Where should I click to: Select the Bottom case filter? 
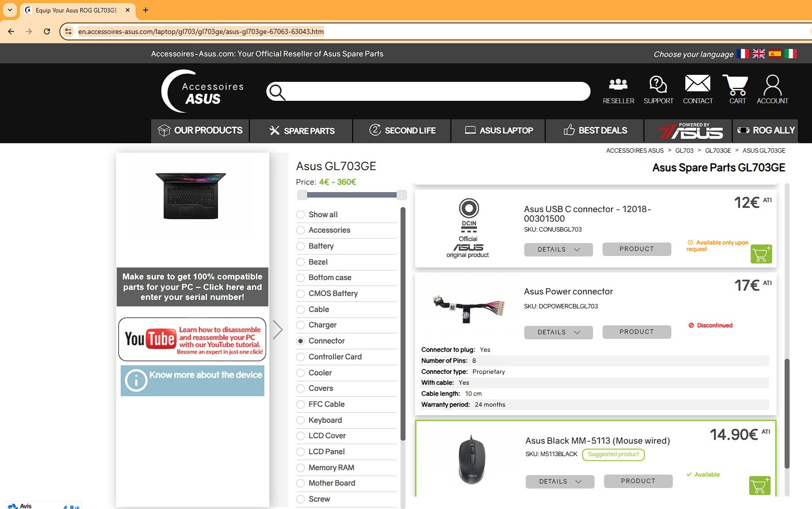pos(300,277)
